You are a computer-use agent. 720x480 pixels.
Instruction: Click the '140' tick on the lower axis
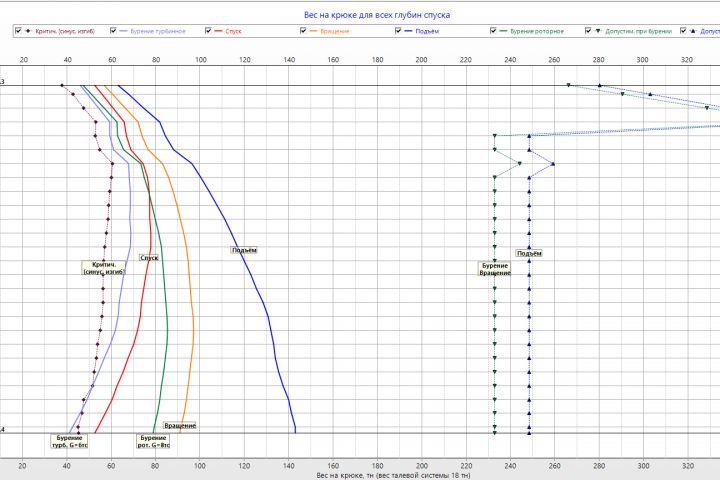(288, 466)
